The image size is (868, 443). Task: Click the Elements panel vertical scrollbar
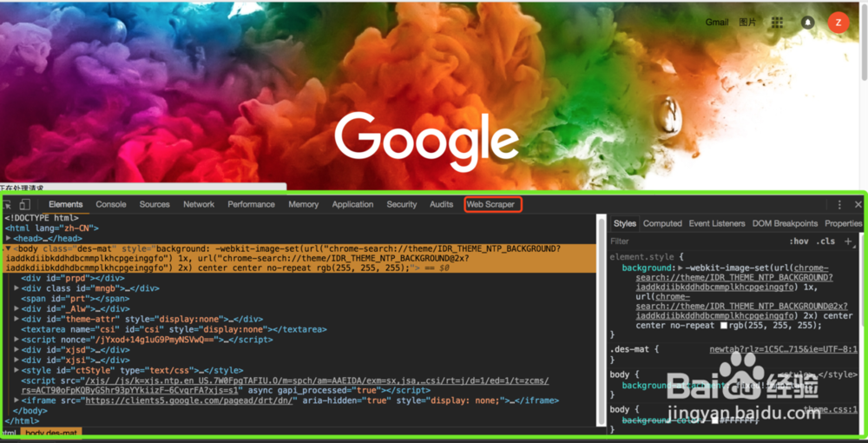pyautogui.click(x=602, y=320)
